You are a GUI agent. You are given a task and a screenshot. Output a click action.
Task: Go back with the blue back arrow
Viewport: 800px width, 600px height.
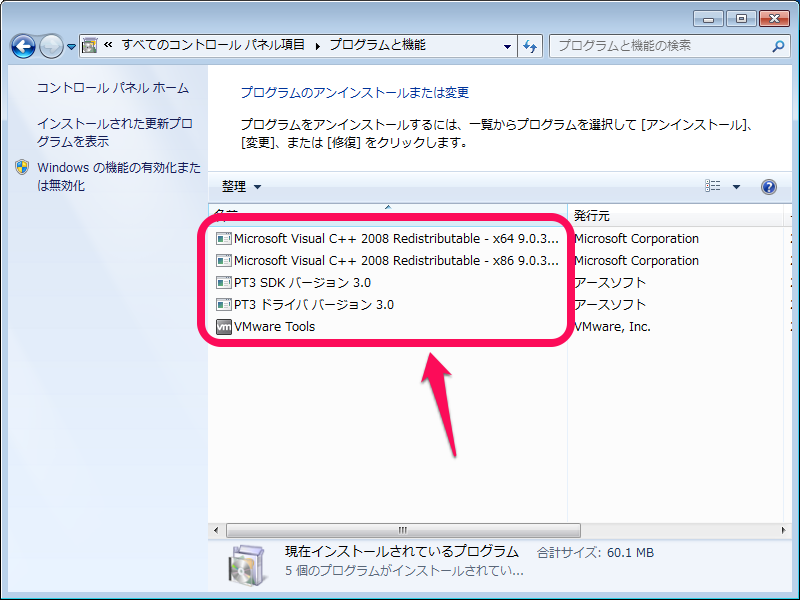pos(23,46)
